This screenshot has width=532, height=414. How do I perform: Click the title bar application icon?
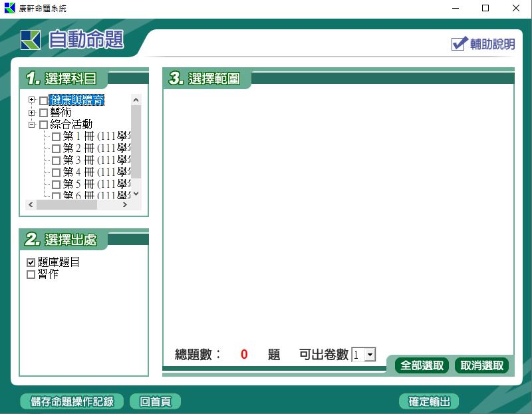9,8
